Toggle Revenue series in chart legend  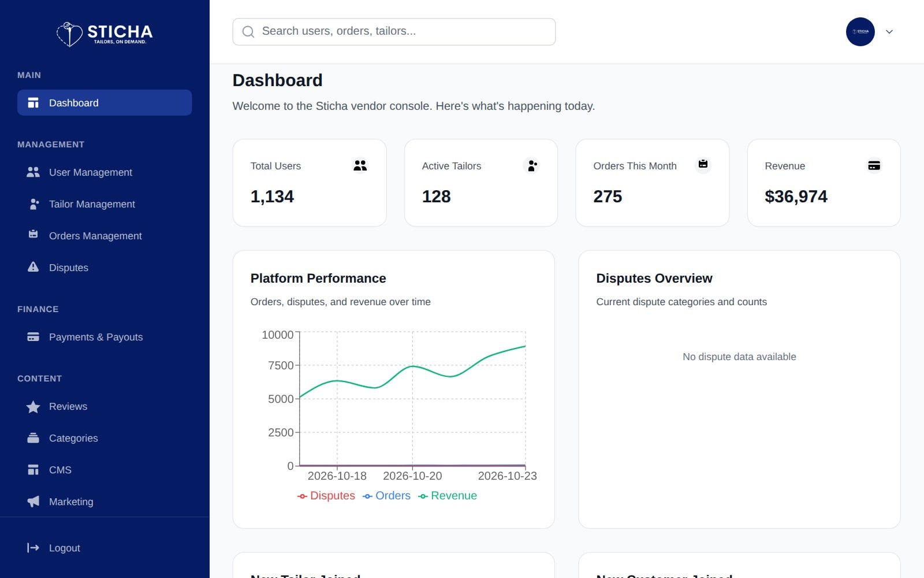[448, 496]
